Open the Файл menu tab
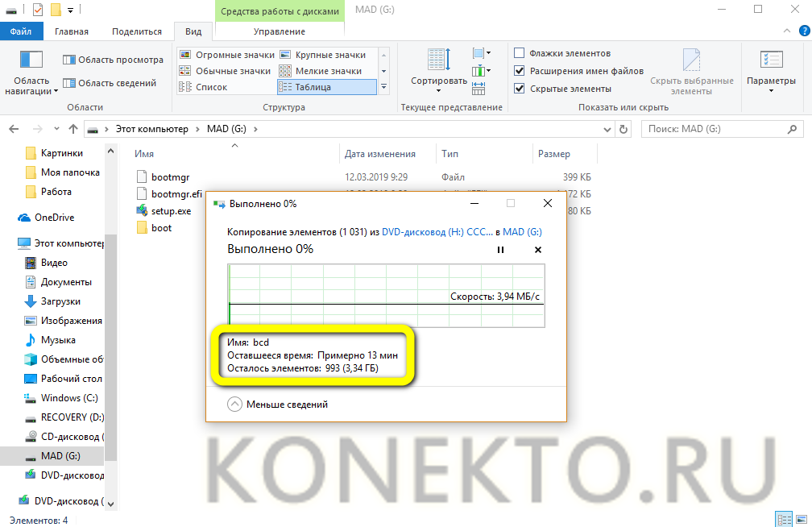The image size is (812, 527). tap(21, 31)
